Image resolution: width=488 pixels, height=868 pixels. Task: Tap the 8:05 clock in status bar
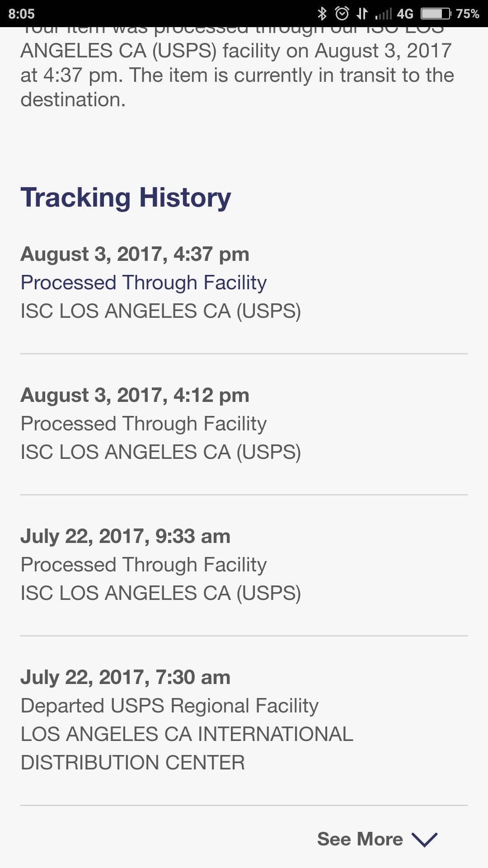(21, 14)
